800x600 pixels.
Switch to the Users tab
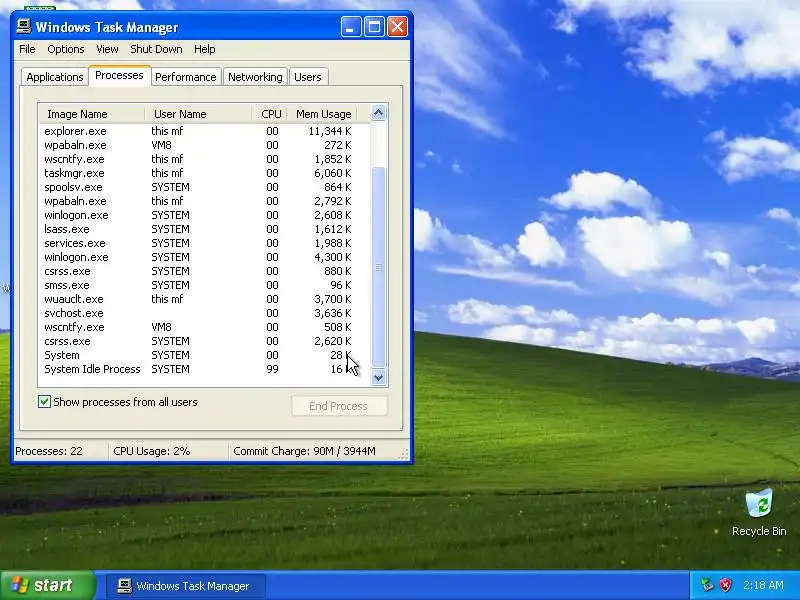click(x=308, y=77)
